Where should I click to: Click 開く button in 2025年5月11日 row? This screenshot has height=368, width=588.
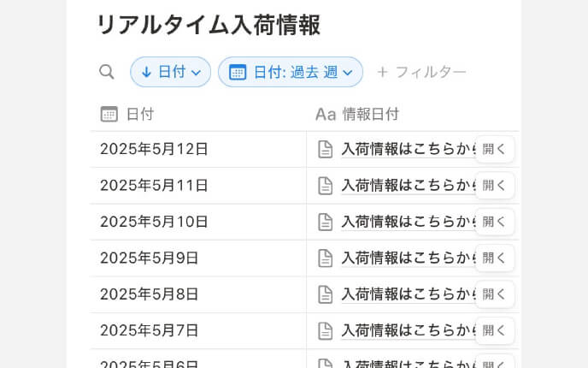click(x=494, y=186)
